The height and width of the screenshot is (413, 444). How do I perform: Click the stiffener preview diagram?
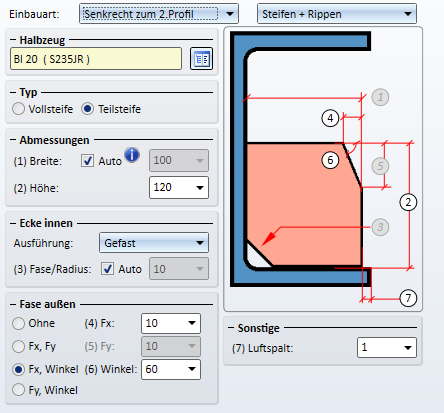[x=323, y=169]
